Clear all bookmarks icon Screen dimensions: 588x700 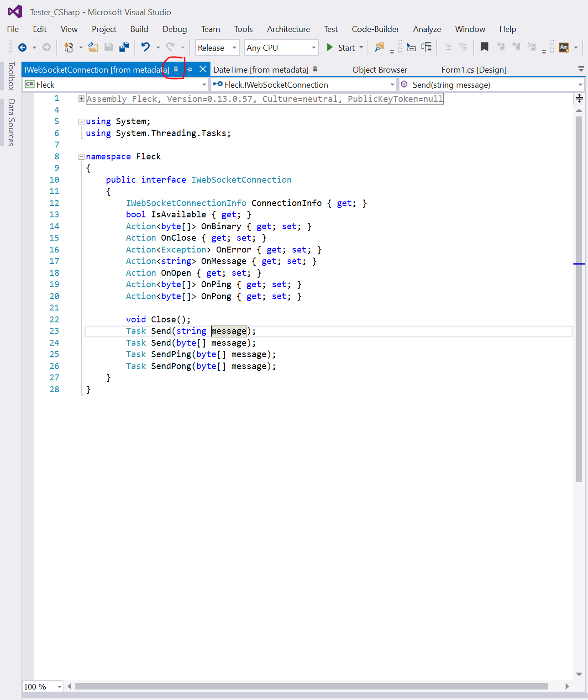(531, 47)
